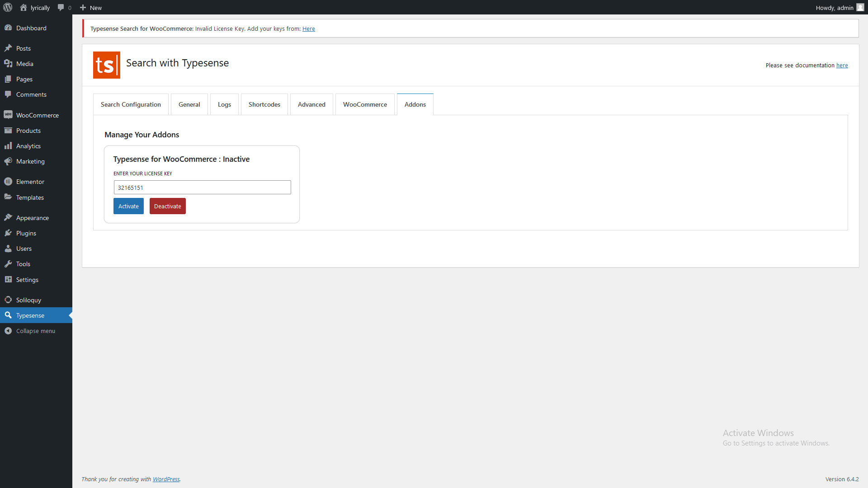The height and width of the screenshot is (488, 868).
Task: Click the Soliloquy icon in sidebar
Action: 8,300
